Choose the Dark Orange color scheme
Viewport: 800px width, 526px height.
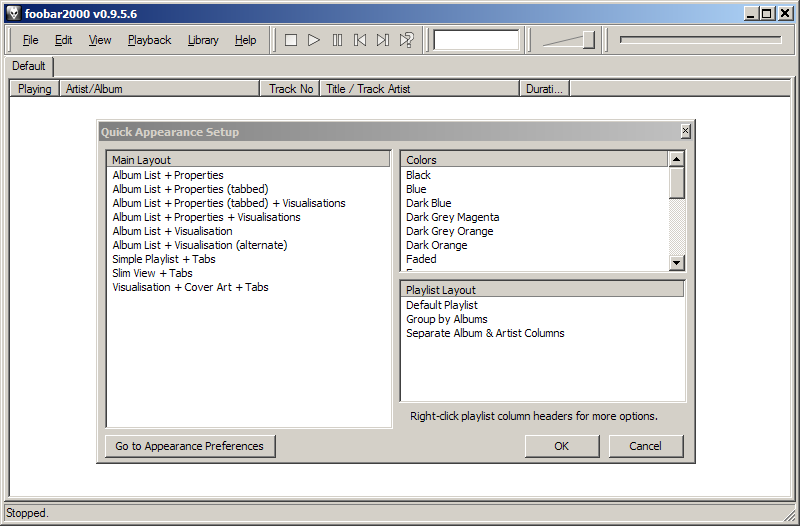(437, 245)
